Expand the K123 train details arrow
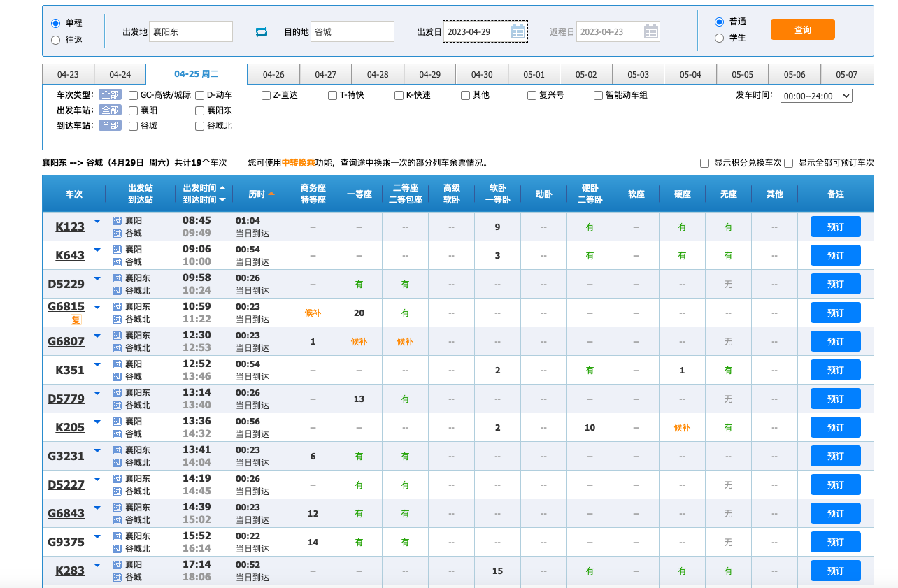Viewport: 898px width, 588px height. (97, 221)
